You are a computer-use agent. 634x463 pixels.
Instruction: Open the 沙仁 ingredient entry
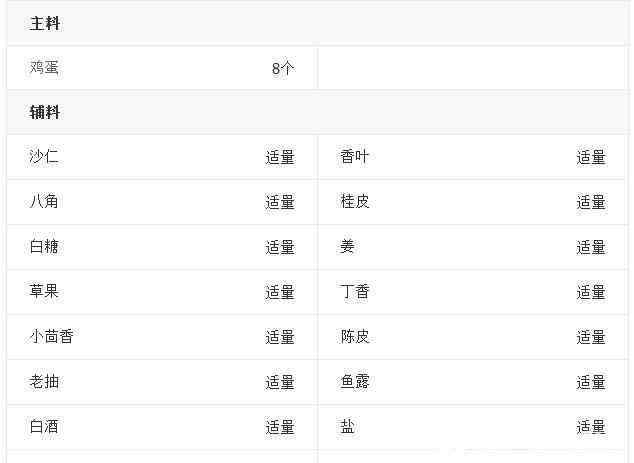(x=45, y=157)
